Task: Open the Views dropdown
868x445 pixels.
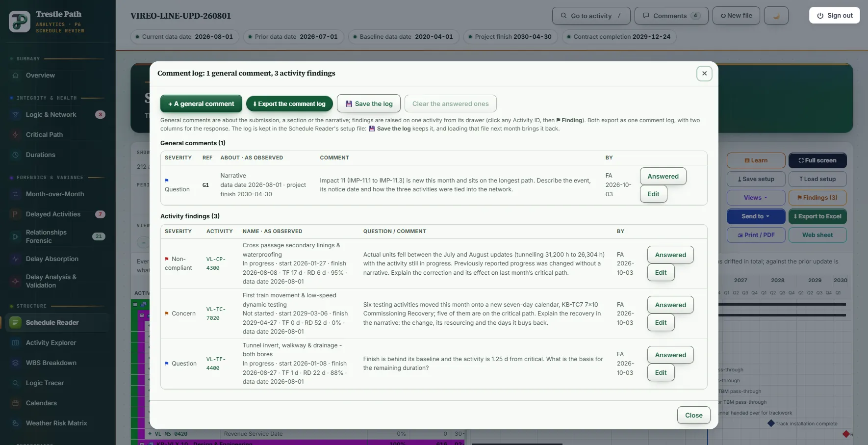Action: (755, 198)
